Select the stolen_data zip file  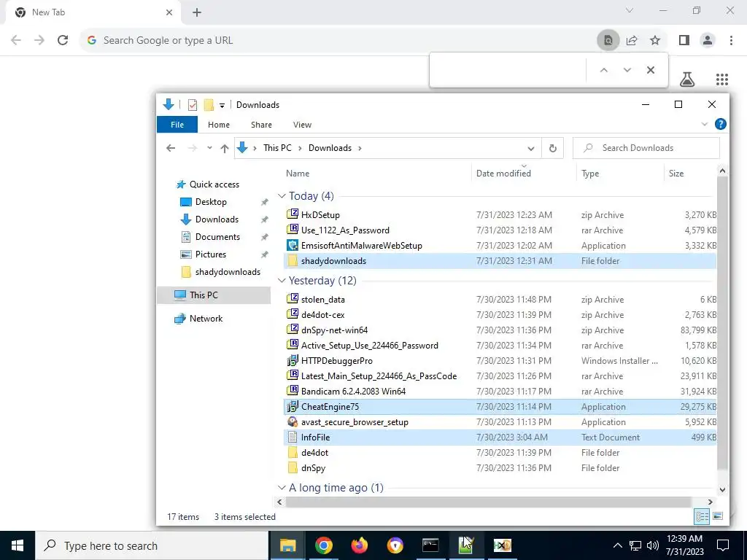point(500,300)
